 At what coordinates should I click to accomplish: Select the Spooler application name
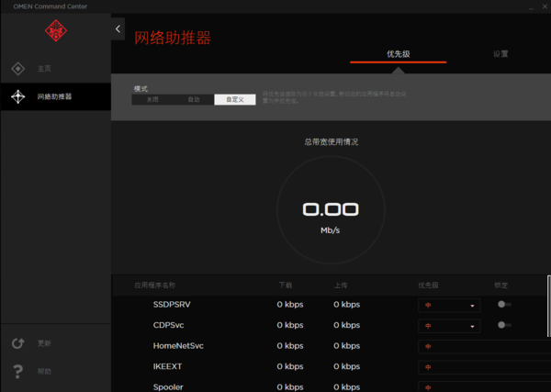pyautogui.click(x=168, y=387)
